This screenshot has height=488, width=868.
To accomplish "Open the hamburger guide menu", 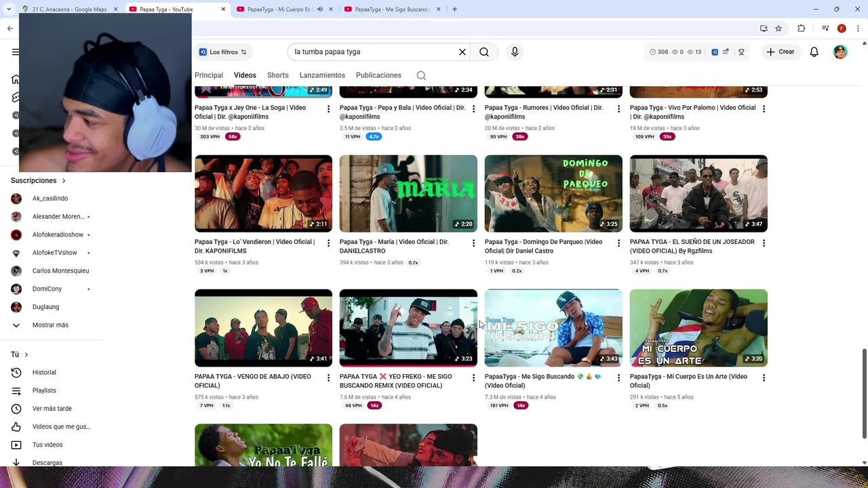I will point(15,52).
